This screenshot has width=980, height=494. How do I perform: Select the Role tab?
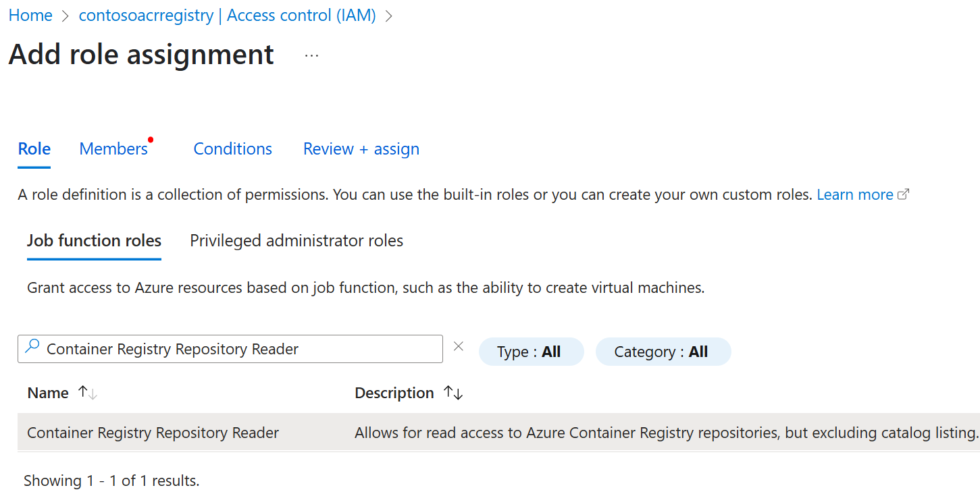pyautogui.click(x=34, y=149)
